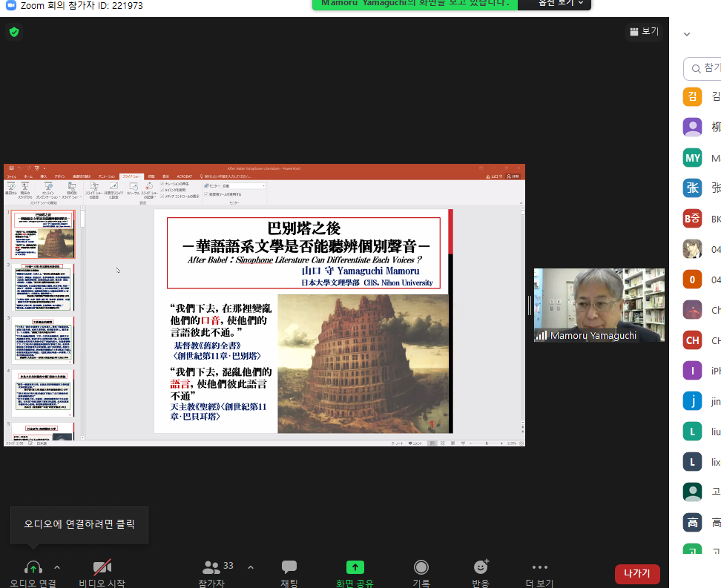Select the CH participant avatar in list
Image resolution: width=721 pixels, height=588 pixels.
pyautogui.click(x=693, y=340)
